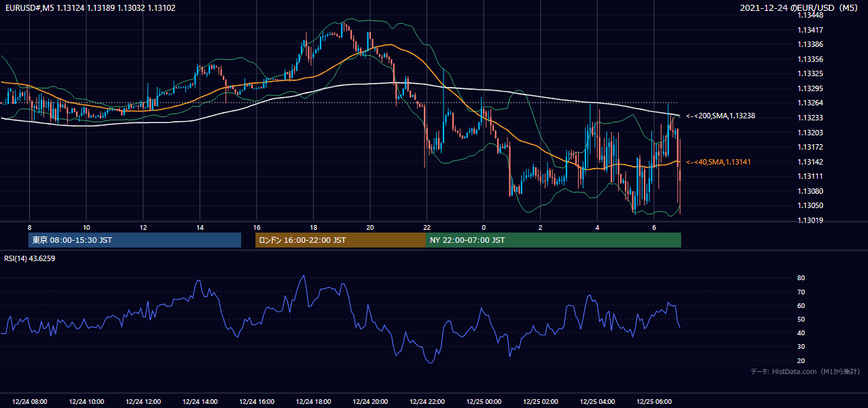Viewport: 868px width, 408px height.
Task: Click bottom time label 12/25 00:00
Action: pos(484,401)
